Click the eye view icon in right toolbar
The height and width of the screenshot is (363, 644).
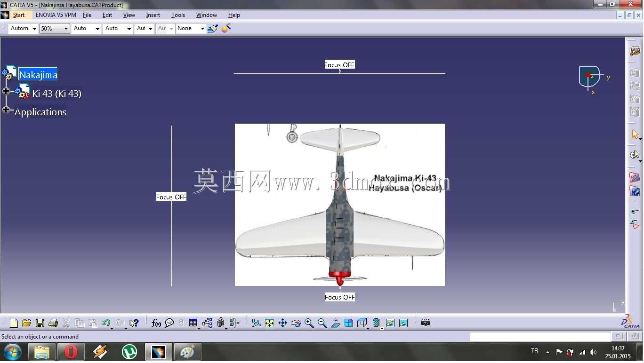coord(635,212)
